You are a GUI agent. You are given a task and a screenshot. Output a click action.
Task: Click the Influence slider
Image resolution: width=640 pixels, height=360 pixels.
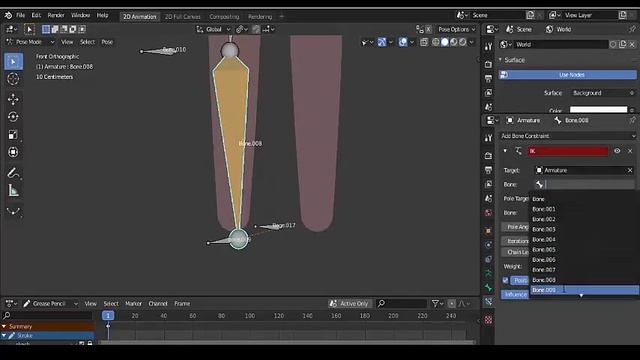515,295
